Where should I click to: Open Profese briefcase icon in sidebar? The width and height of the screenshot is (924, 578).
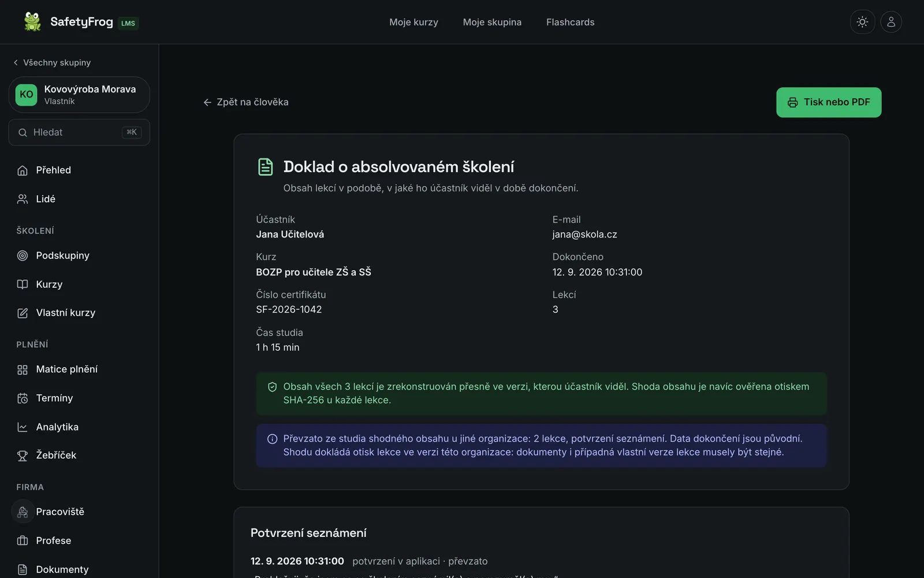tap(23, 540)
